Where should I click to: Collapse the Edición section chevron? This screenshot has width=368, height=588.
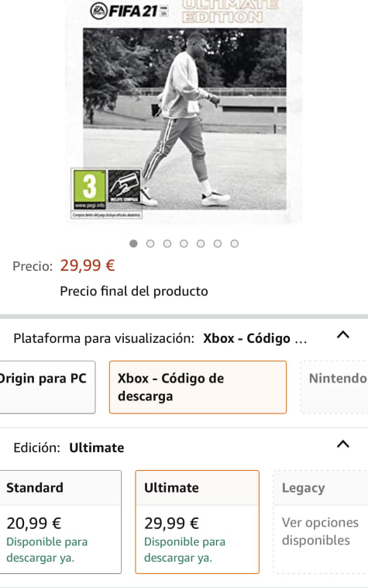(343, 444)
